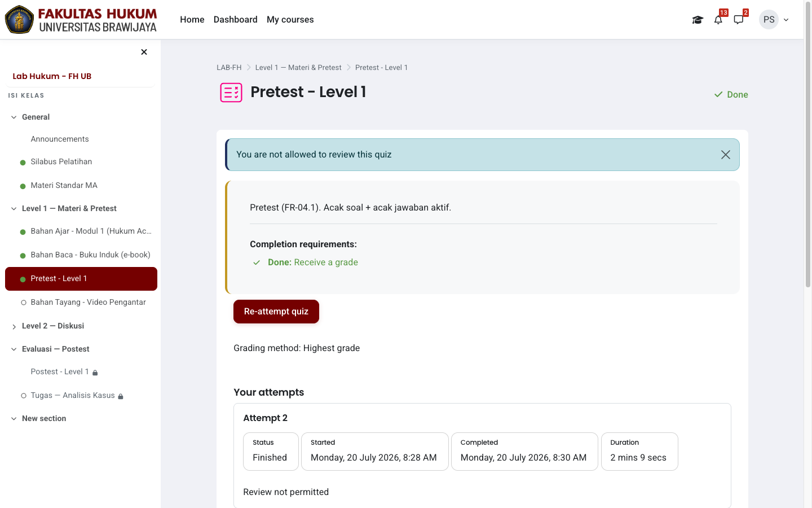
Task: Click completion circle for Bahan Tayang video
Action: pyautogui.click(x=23, y=303)
